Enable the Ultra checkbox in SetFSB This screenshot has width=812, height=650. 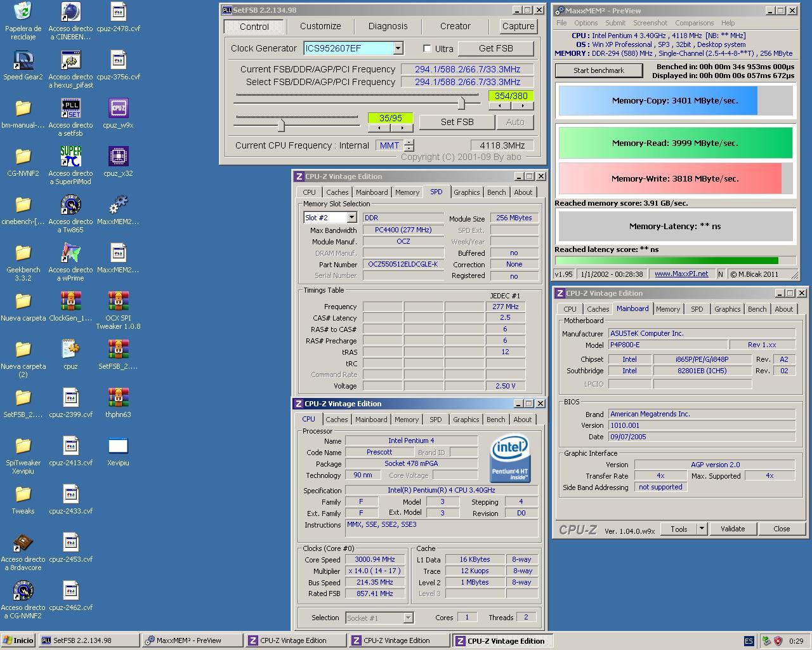(x=427, y=49)
